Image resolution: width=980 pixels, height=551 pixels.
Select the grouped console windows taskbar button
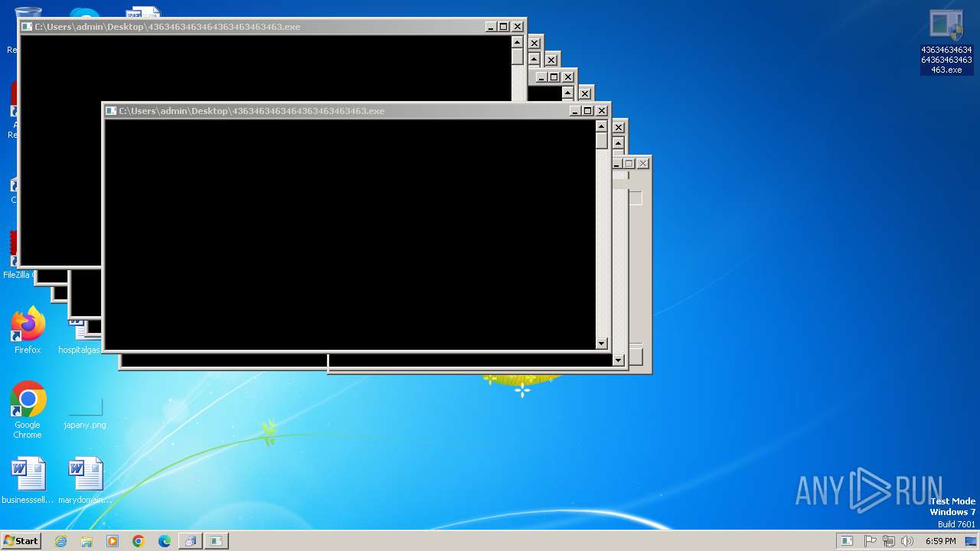190,541
